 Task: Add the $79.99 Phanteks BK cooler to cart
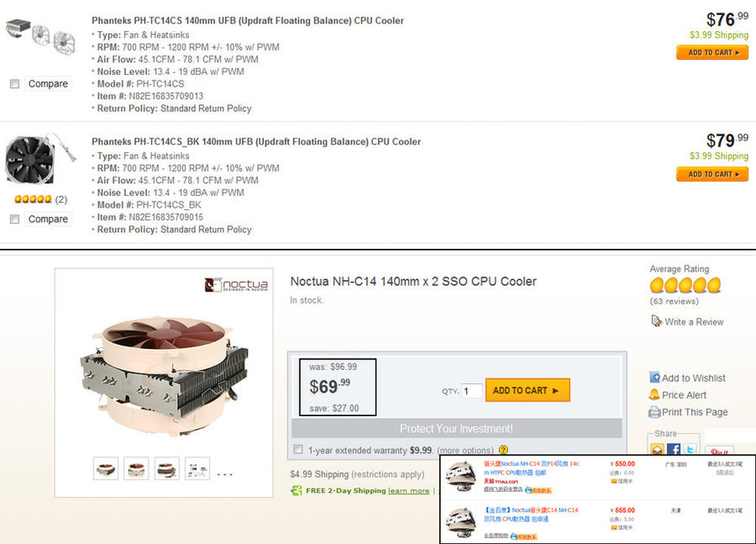pyautogui.click(x=712, y=174)
